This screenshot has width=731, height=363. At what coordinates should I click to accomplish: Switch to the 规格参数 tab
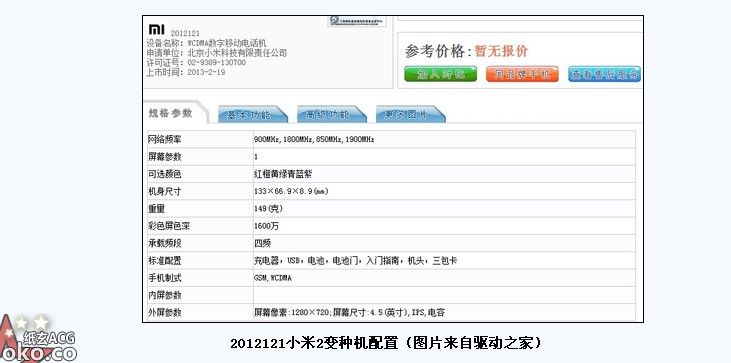point(171,113)
